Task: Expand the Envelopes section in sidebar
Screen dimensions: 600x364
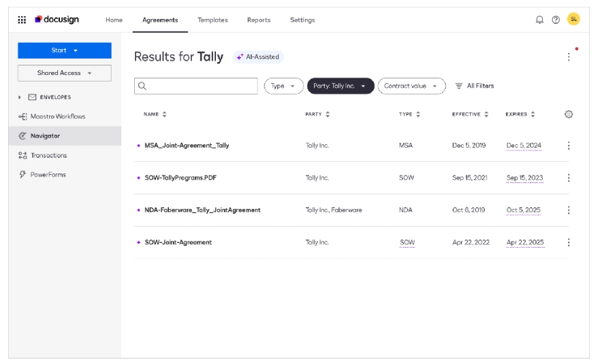Action: click(20, 97)
